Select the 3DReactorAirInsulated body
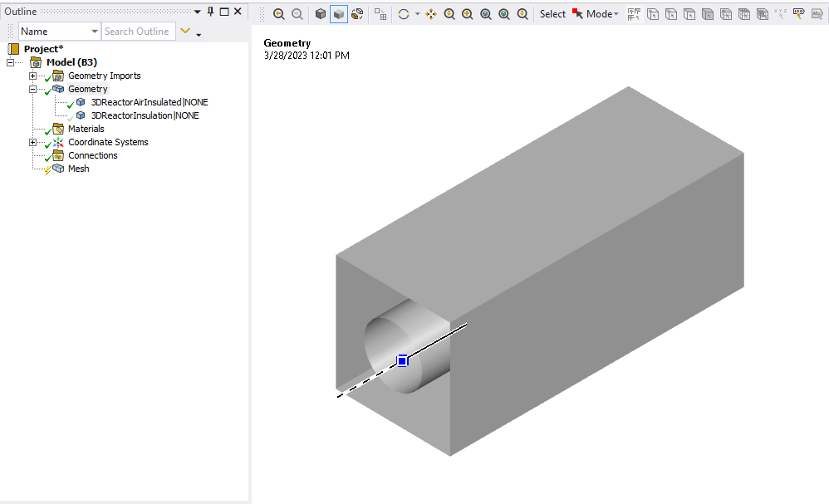The width and height of the screenshot is (829, 504). pyautogui.click(x=149, y=102)
